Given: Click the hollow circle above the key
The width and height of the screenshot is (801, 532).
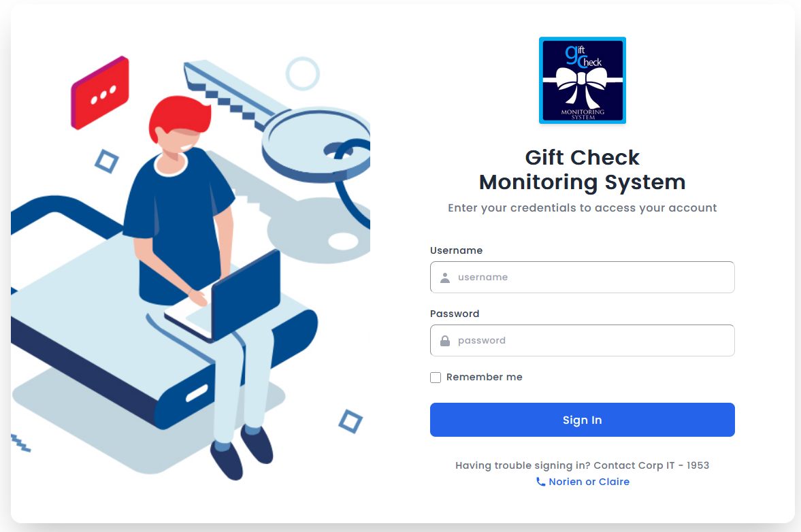Looking at the screenshot, I should (302, 73).
